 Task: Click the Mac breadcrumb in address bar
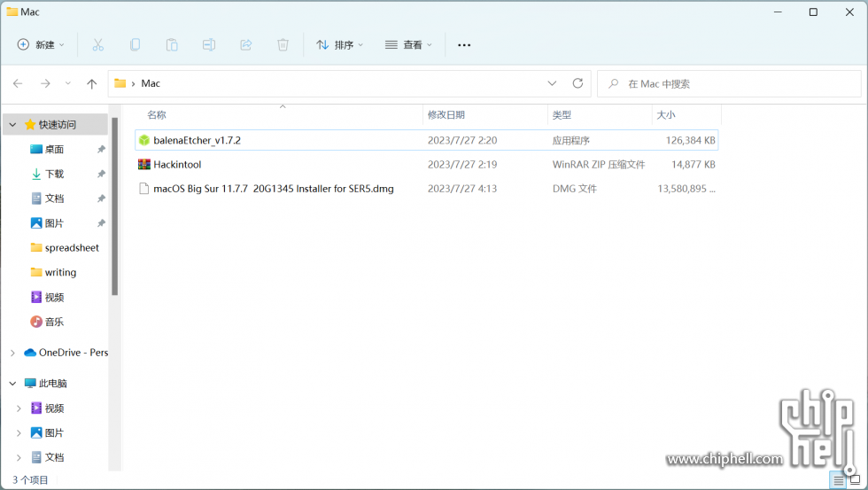click(x=151, y=83)
